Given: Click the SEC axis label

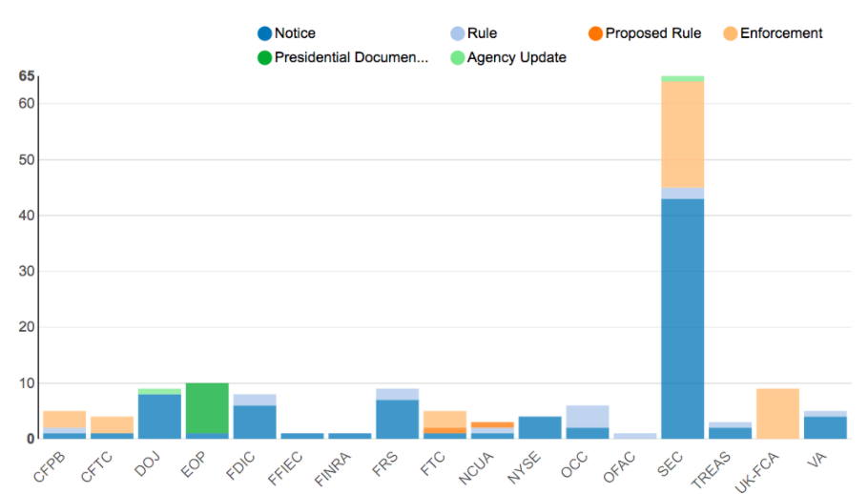Looking at the screenshot, I should coord(670,464).
